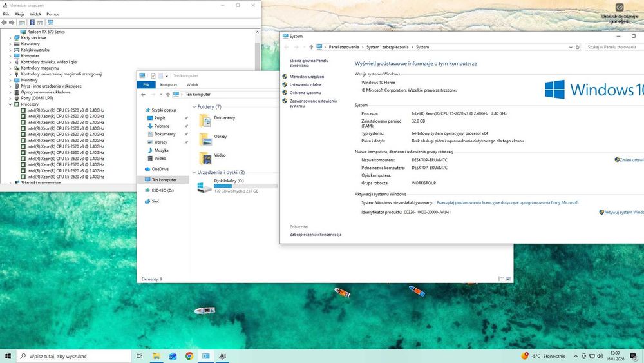Open the blue Plik tab in Explorer
This screenshot has height=363, width=644.
click(146, 84)
